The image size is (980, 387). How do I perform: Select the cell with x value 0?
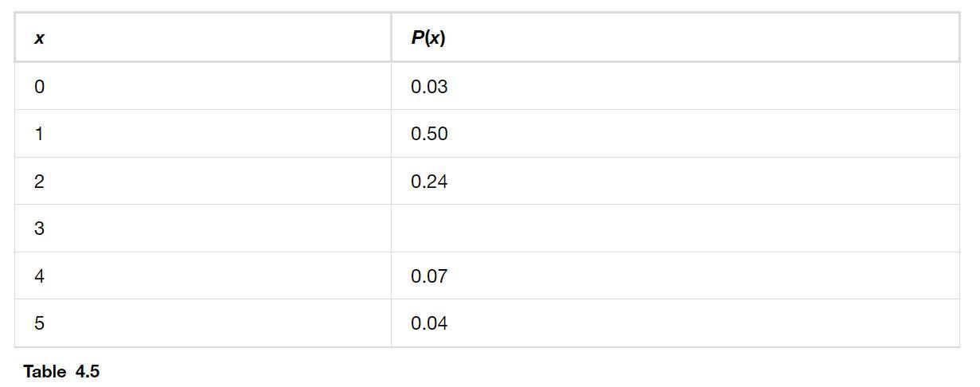tap(203, 86)
